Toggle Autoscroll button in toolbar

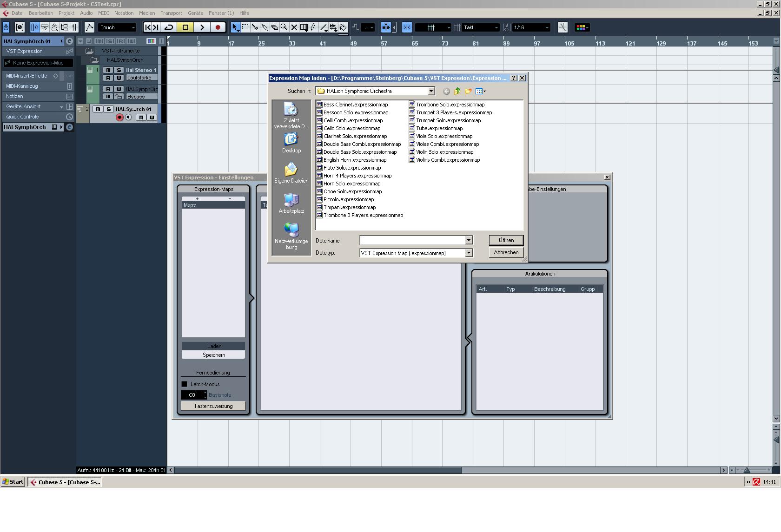click(385, 27)
